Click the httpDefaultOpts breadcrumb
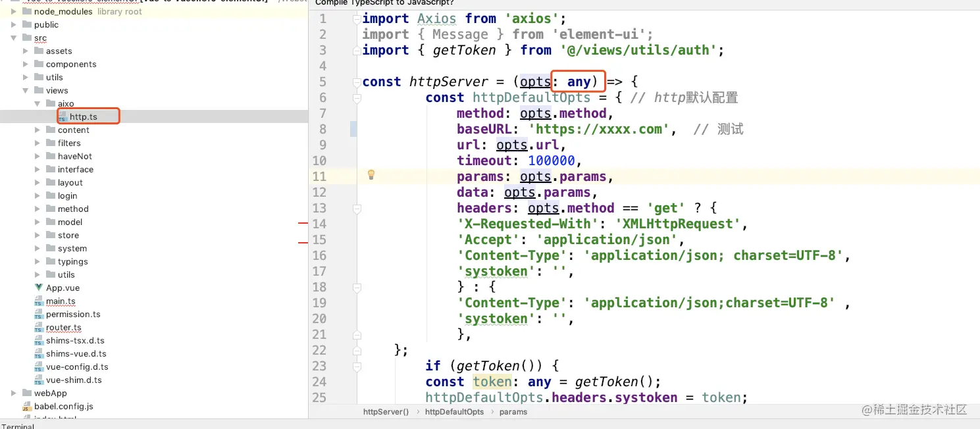Viewport: 980px width, 429px height. [x=454, y=412]
